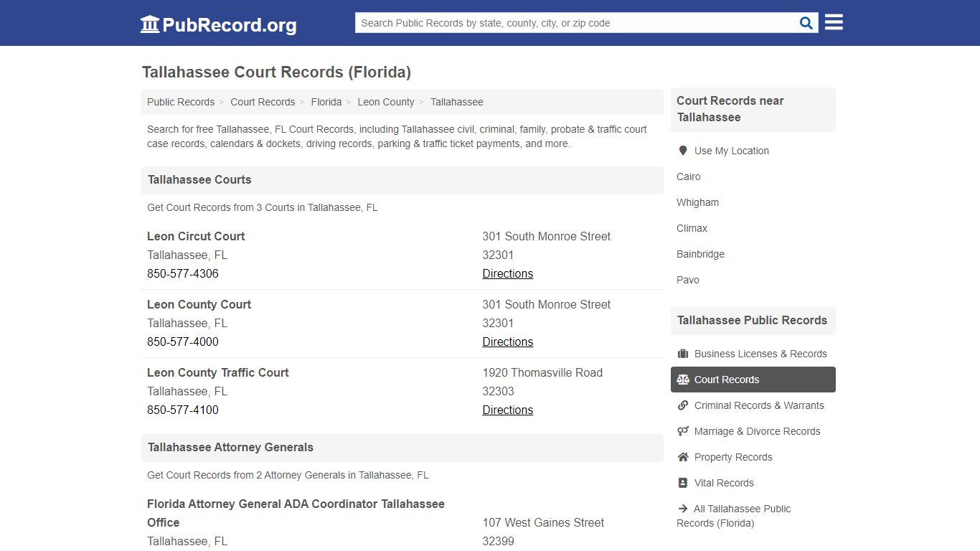Click the Vital Records book icon

pos(683,483)
